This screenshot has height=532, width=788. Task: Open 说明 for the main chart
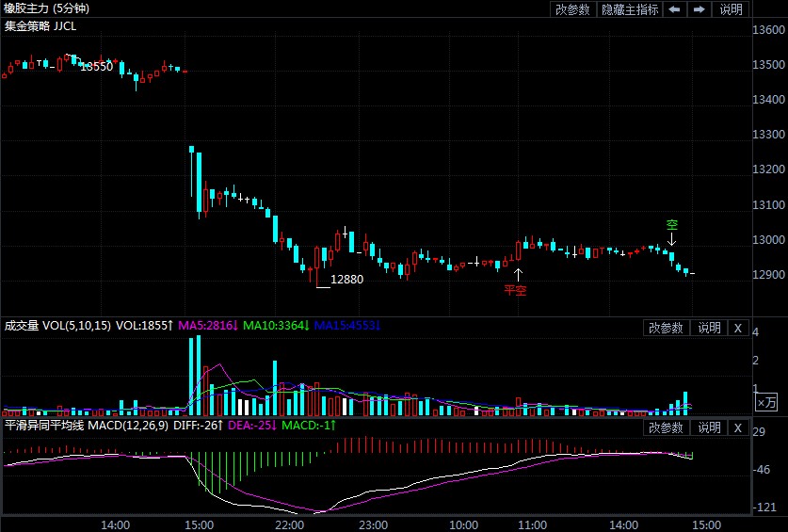(x=731, y=9)
